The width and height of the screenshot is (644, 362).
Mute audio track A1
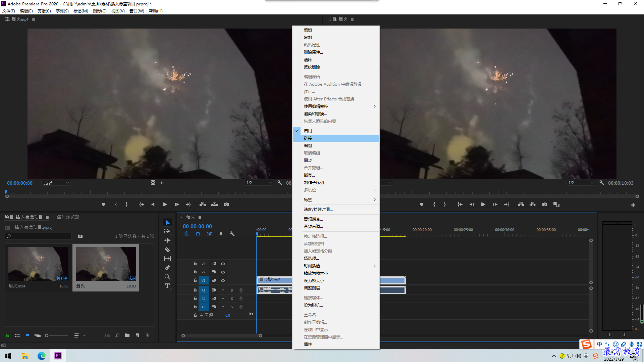[x=223, y=290]
